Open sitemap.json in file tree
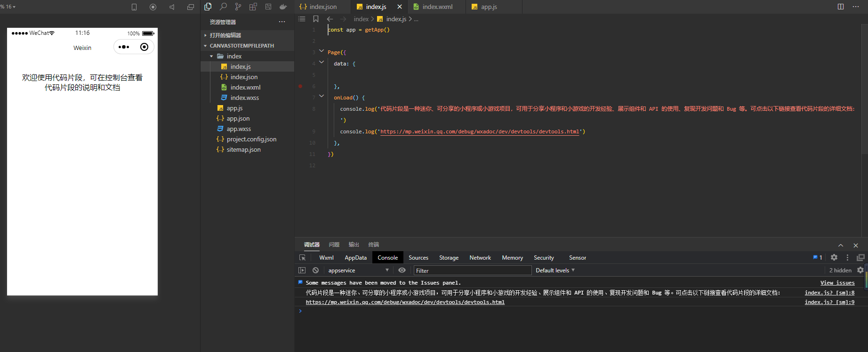The width and height of the screenshot is (868, 352). point(248,149)
